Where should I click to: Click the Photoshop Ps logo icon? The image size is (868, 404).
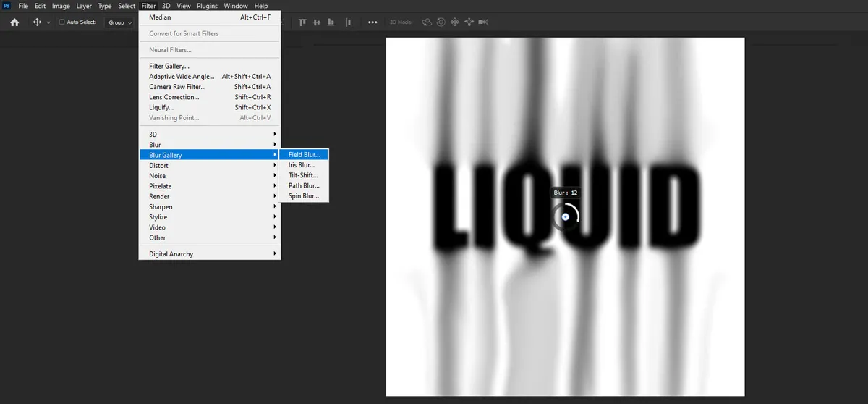point(7,6)
